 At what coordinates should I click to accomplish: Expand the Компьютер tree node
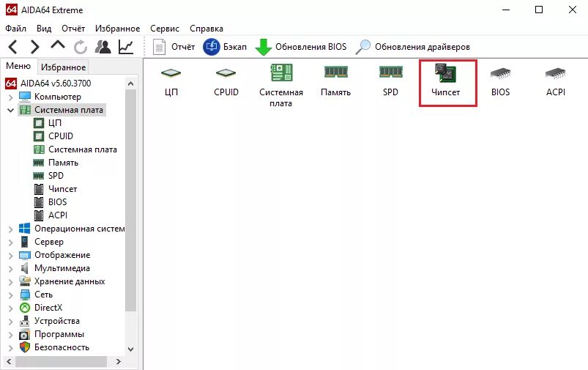point(10,97)
